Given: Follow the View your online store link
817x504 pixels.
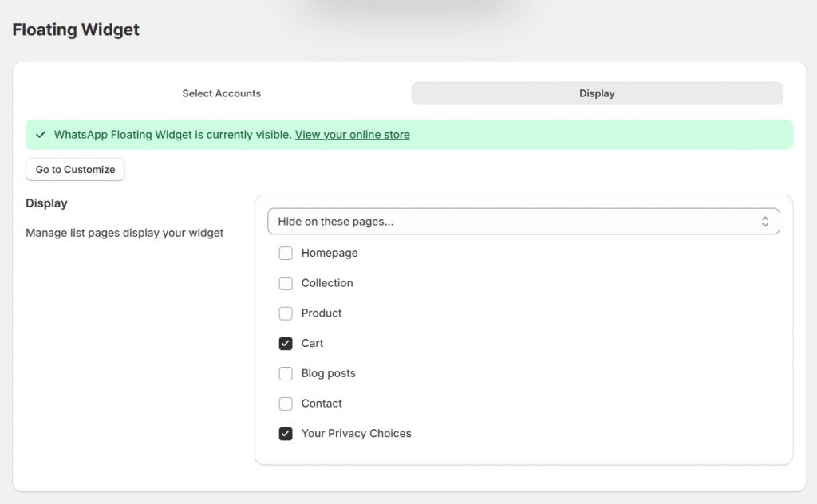Looking at the screenshot, I should [352, 134].
